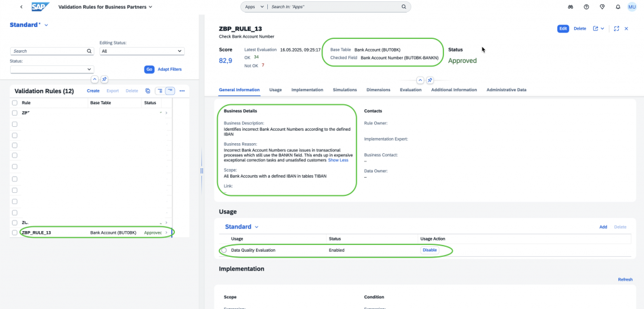
Task: Open the binoculars icon in the header
Action: pyautogui.click(x=570, y=7)
